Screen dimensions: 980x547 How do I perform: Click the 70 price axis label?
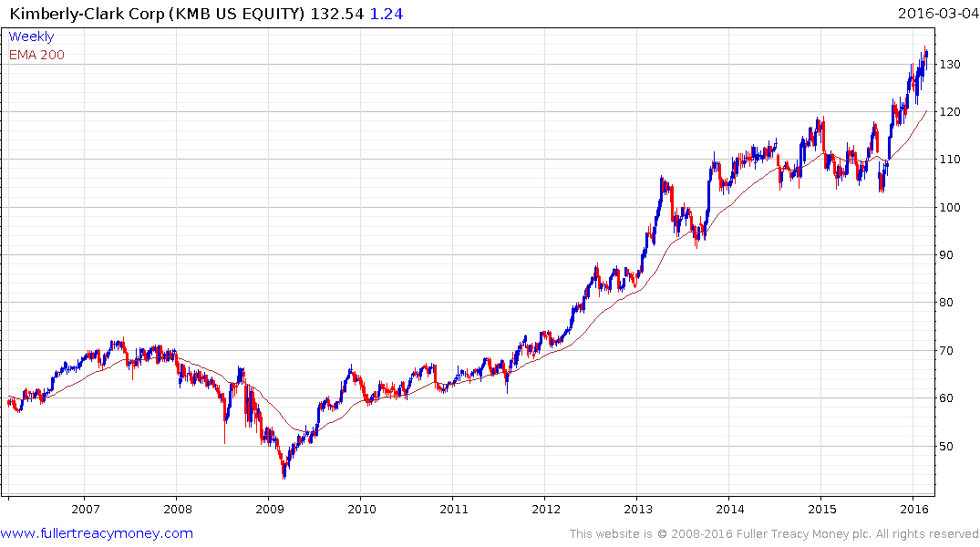click(x=947, y=351)
